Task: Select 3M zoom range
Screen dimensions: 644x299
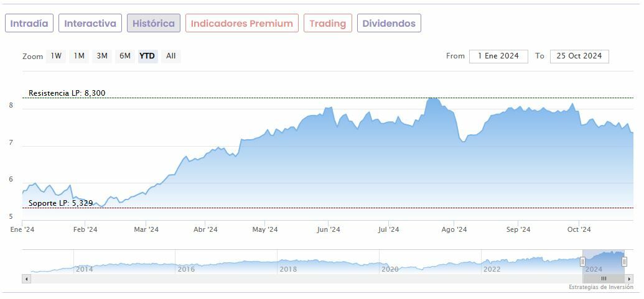Action: pyautogui.click(x=102, y=56)
